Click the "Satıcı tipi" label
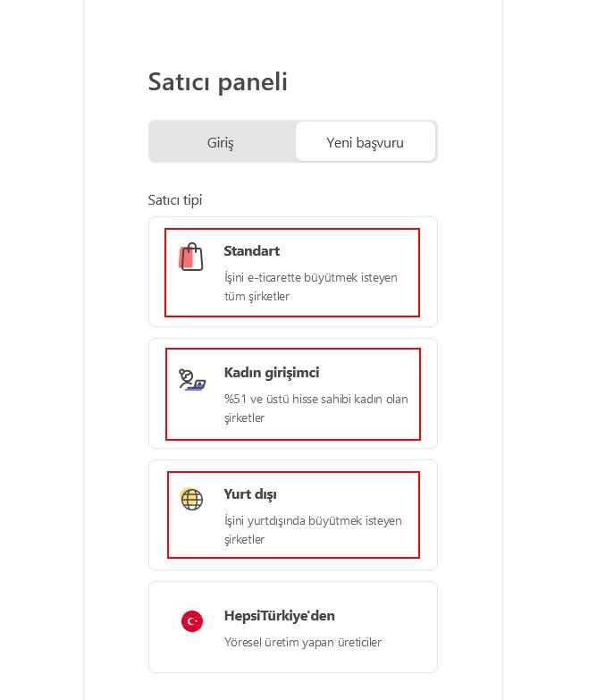Viewport: 614px width, 700px height. 175,200
